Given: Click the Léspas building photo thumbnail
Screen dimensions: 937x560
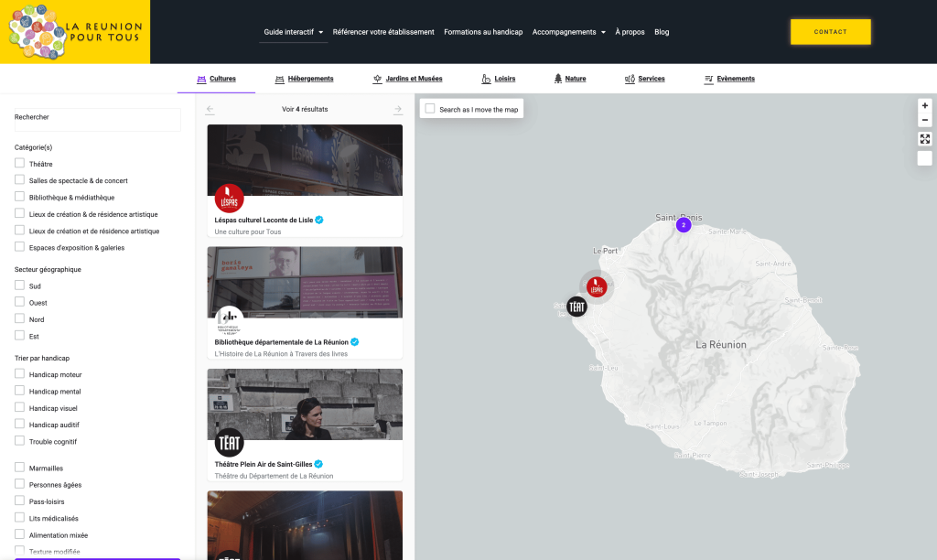Looking at the screenshot, I should pyautogui.click(x=305, y=159).
